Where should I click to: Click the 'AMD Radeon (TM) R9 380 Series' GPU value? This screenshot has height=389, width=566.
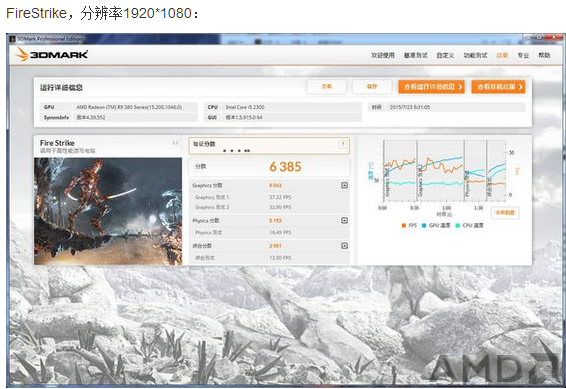coord(129,107)
